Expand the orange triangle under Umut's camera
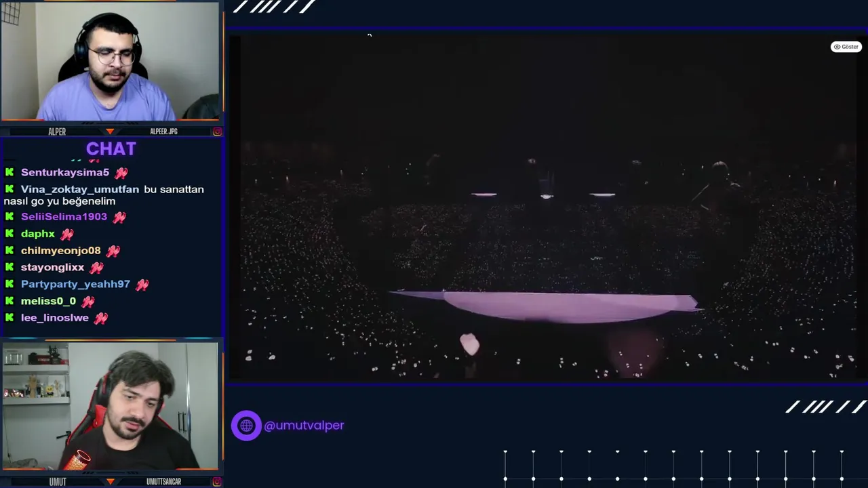The height and width of the screenshot is (488, 868). click(110, 481)
